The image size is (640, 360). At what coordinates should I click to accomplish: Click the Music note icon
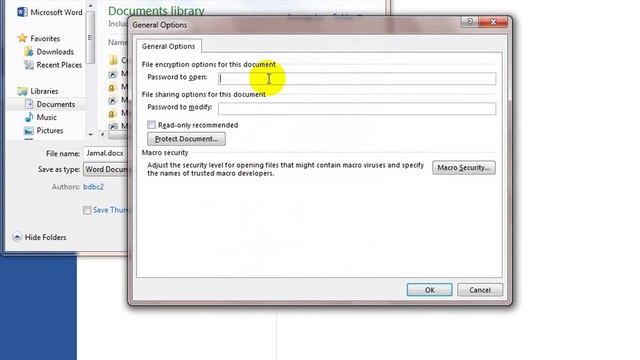click(29, 117)
